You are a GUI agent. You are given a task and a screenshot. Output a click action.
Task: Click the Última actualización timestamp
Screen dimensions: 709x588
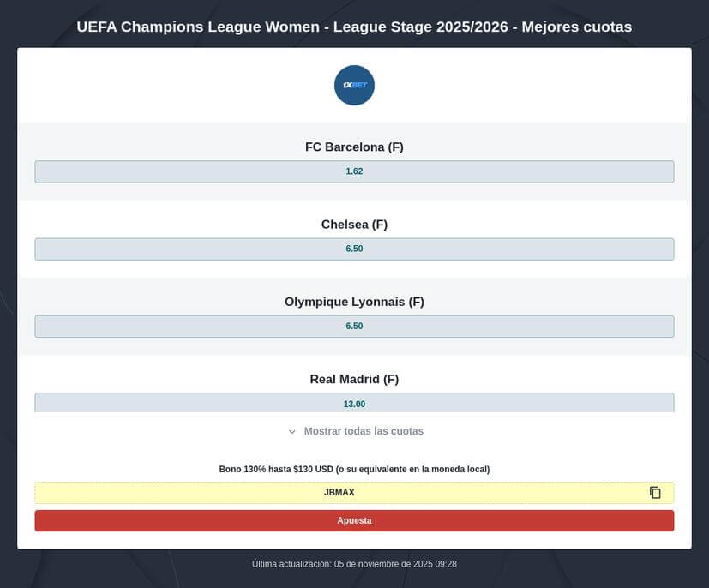tap(354, 563)
